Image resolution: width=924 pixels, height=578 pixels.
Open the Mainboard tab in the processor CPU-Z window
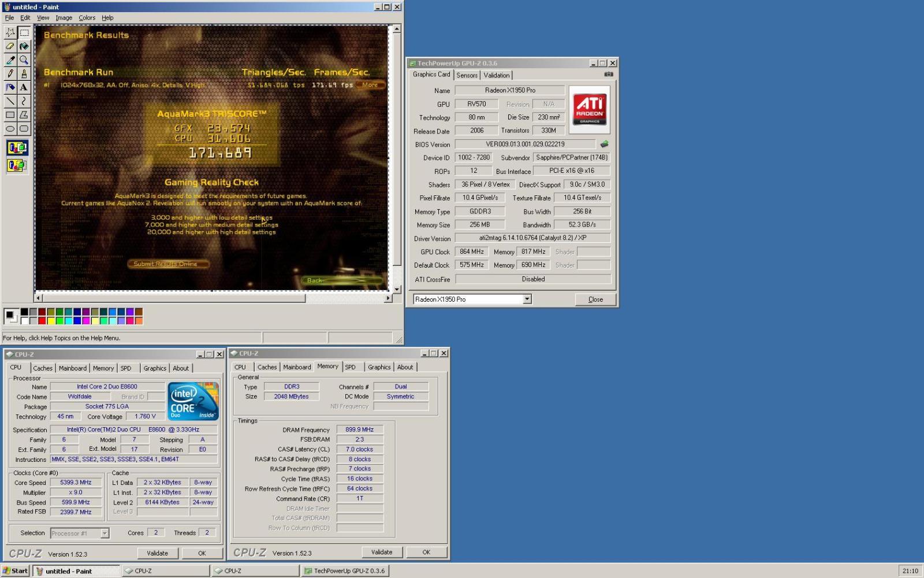[72, 368]
